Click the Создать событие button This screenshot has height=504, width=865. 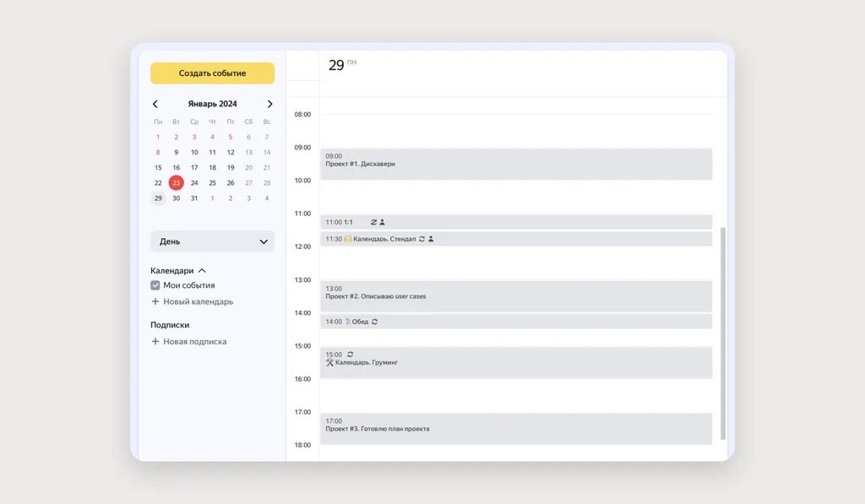212,73
